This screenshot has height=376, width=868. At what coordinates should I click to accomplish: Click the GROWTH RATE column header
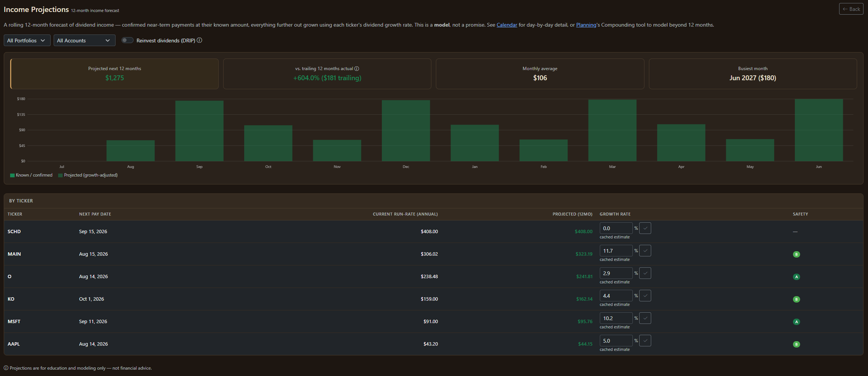615,214
